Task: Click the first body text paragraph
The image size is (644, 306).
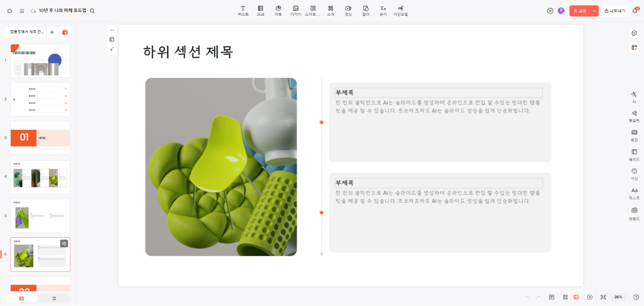Action: [x=437, y=106]
